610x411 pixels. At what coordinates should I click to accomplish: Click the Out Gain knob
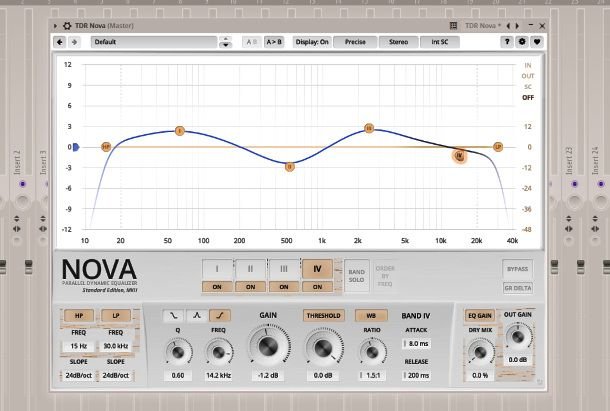pyautogui.click(x=517, y=337)
